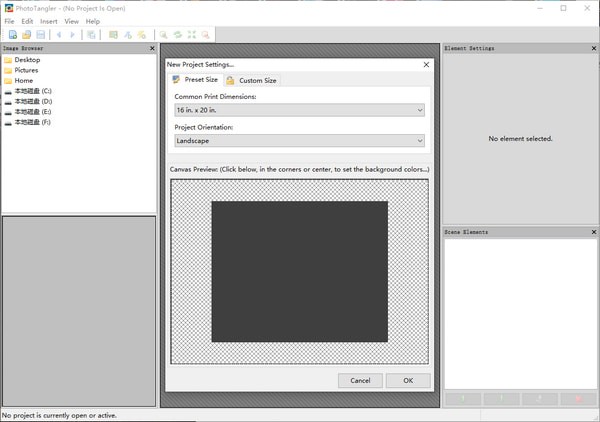Click the left arrow toolbar icon

tap(59, 35)
